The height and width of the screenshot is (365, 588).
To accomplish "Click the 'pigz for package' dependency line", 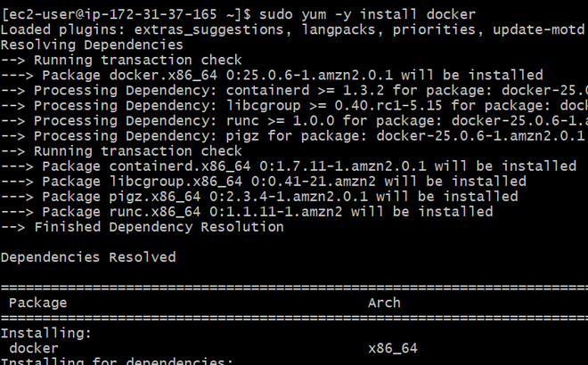I will pyautogui.click(x=294, y=135).
